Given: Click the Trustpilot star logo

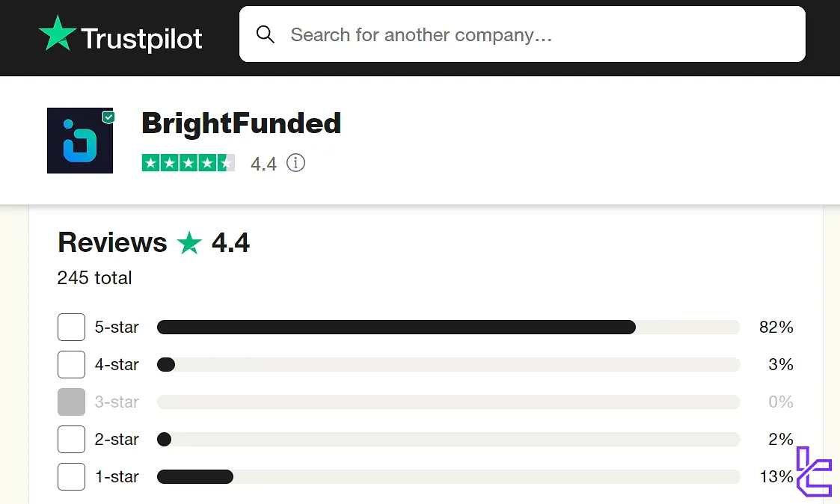Looking at the screenshot, I should [x=58, y=33].
